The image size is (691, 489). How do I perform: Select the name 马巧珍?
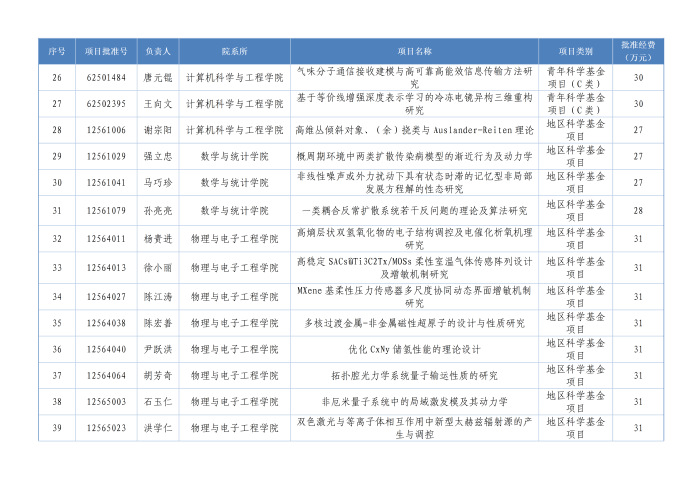158,184
